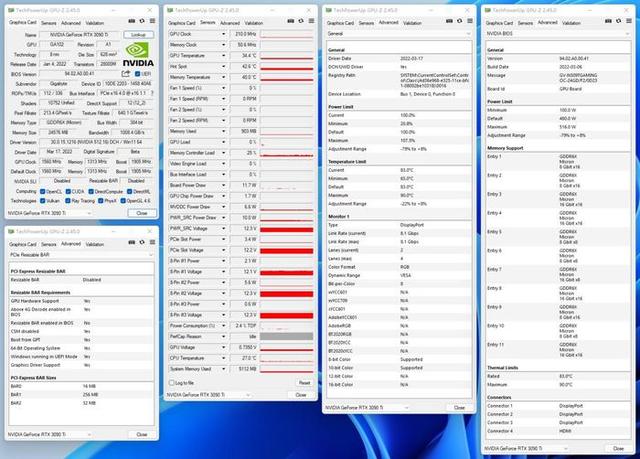Toggle the UEFI checkbox
The height and width of the screenshot is (459, 640).
click(138, 74)
